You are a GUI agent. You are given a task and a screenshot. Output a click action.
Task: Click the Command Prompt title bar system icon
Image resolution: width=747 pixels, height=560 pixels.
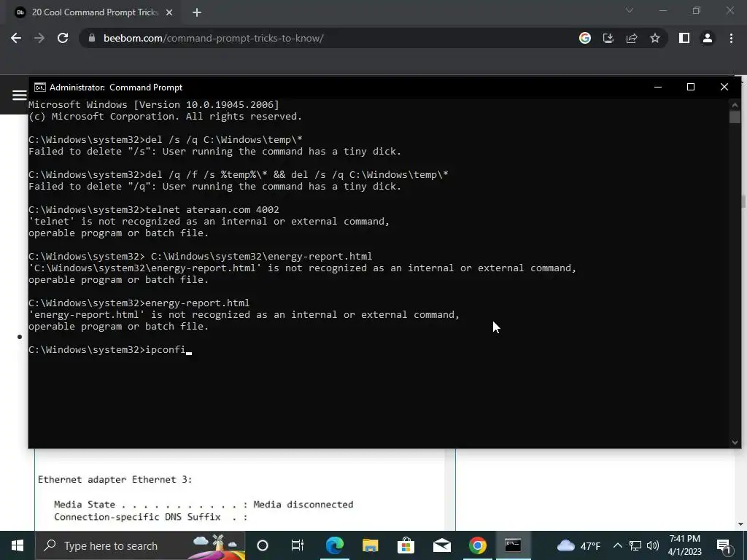pos(39,87)
